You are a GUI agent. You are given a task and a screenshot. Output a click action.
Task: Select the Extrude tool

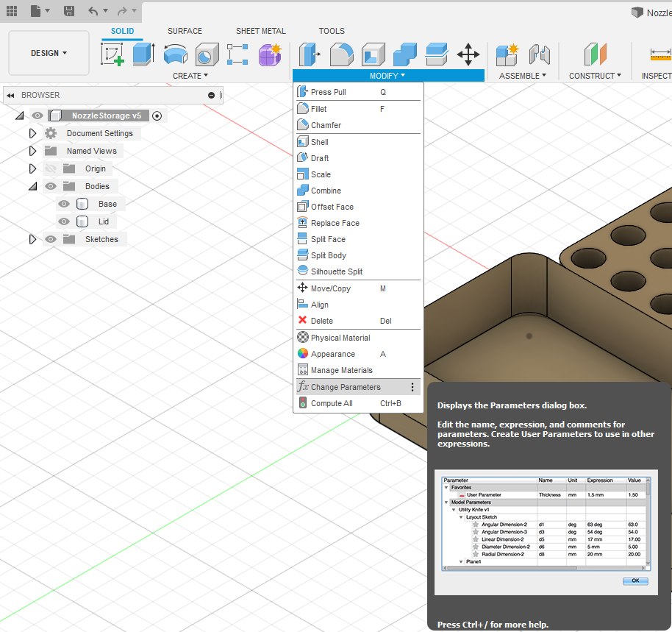click(x=143, y=54)
